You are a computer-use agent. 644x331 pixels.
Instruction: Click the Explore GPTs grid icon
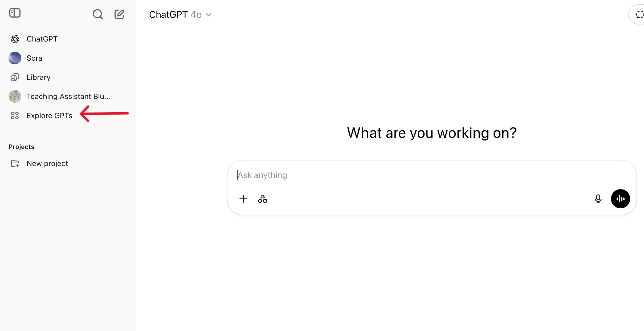15,116
